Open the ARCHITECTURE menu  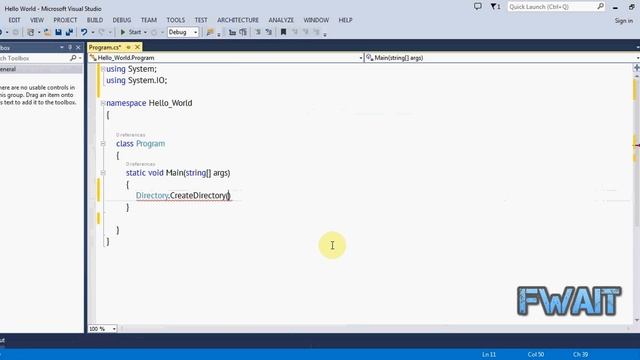tap(238, 20)
